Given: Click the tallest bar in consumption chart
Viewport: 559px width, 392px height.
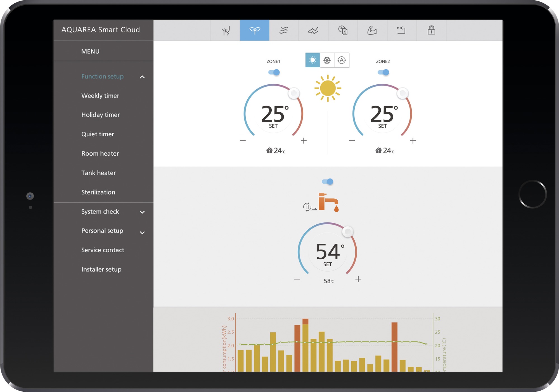Looking at the screenshot, I should [x=305, y=345].
